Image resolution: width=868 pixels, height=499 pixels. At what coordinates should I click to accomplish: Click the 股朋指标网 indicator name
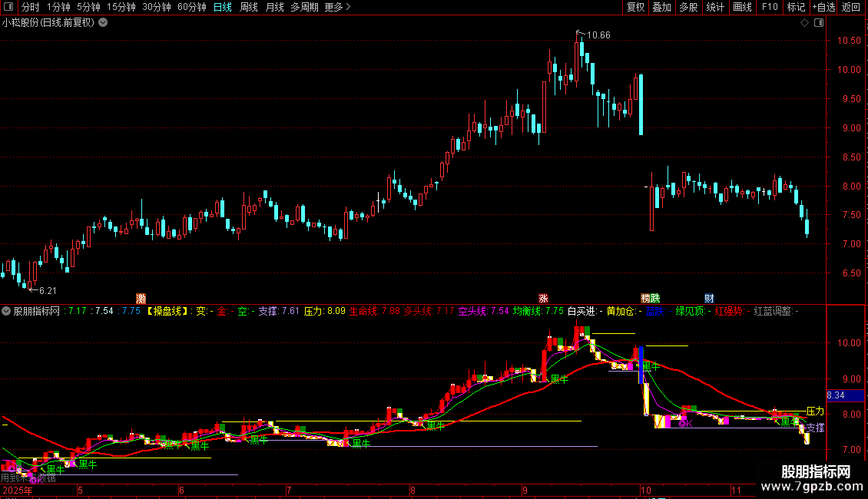(37, 312)
